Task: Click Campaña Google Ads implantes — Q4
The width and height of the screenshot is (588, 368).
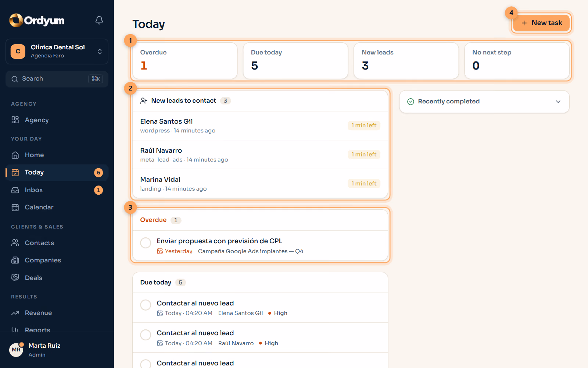Action: click(251, 251)
